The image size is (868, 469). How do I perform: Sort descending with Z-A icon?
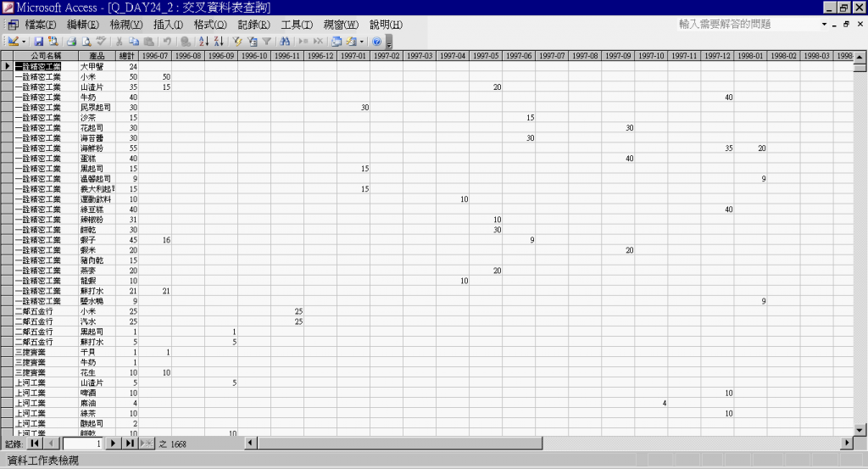pyautogui.click(x=219, y=42)
